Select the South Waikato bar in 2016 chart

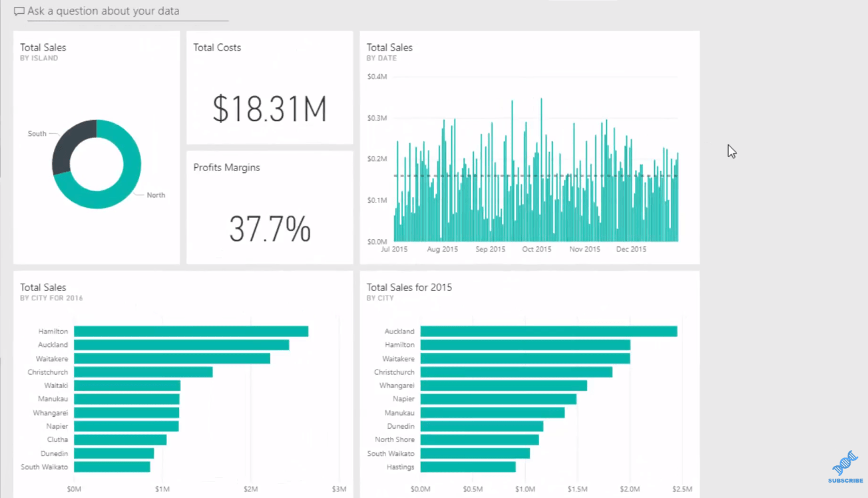tap(112, 467)
